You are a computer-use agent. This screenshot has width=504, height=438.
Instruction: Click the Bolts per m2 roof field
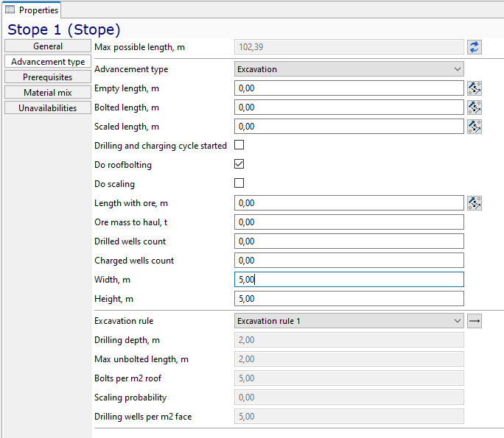click(x=349, y=378)
